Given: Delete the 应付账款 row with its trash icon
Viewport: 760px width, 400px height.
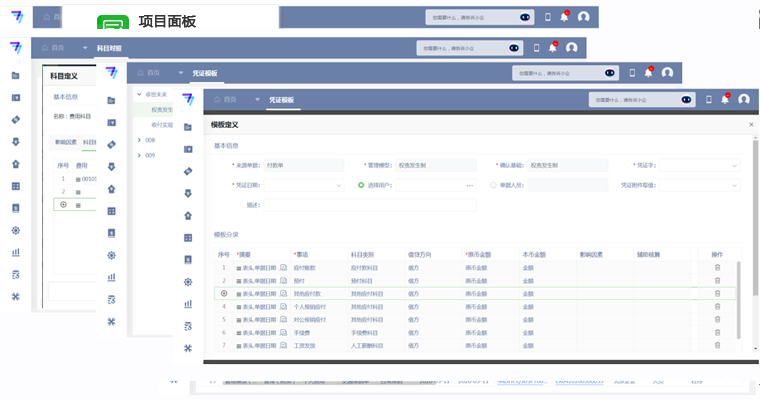Looking at the screenshot, I should pos(716,268).
